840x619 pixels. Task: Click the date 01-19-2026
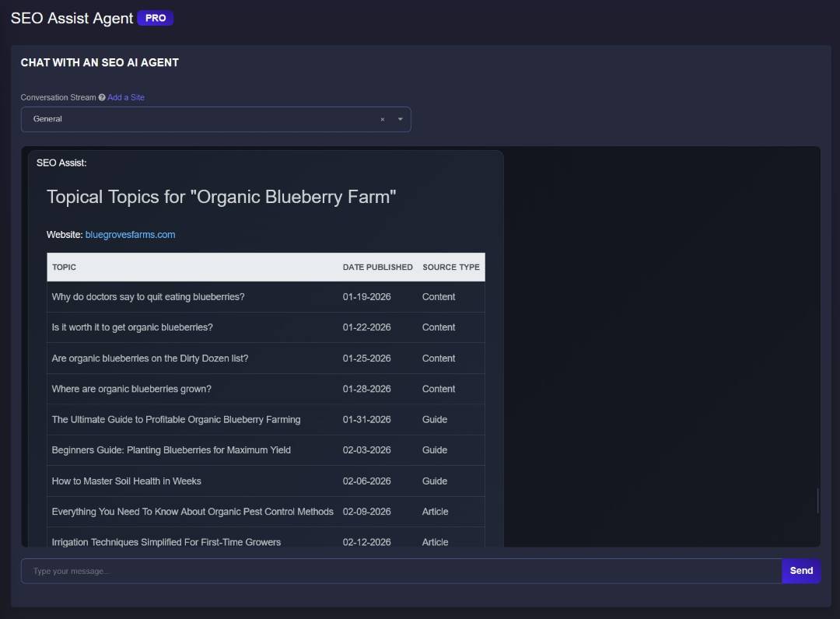tap(367, 296)
